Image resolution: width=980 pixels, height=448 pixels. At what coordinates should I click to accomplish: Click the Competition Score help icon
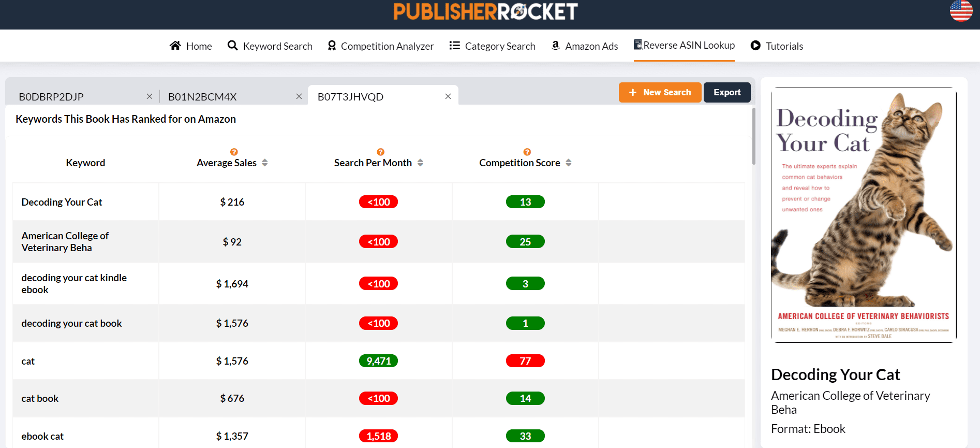pos(527,152)
